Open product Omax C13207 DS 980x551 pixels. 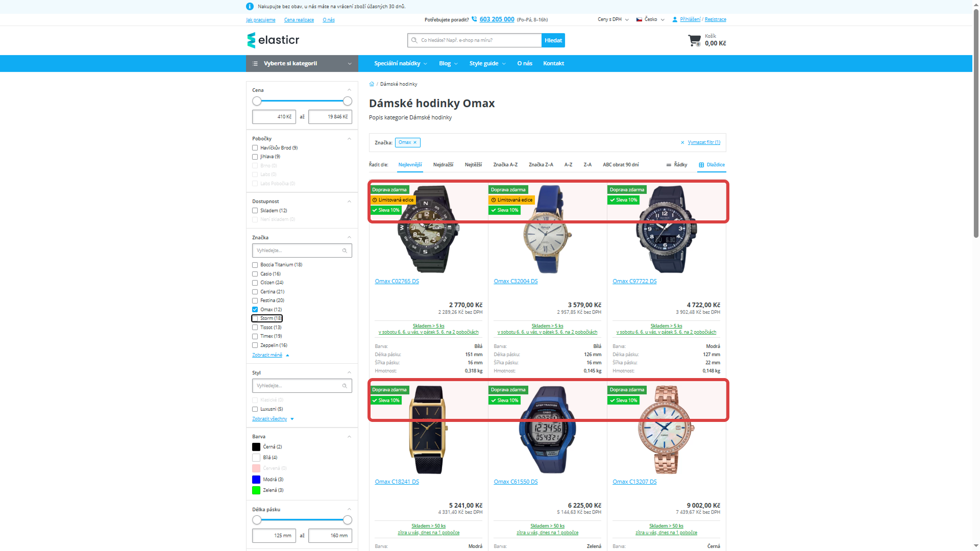pos(634,482)
